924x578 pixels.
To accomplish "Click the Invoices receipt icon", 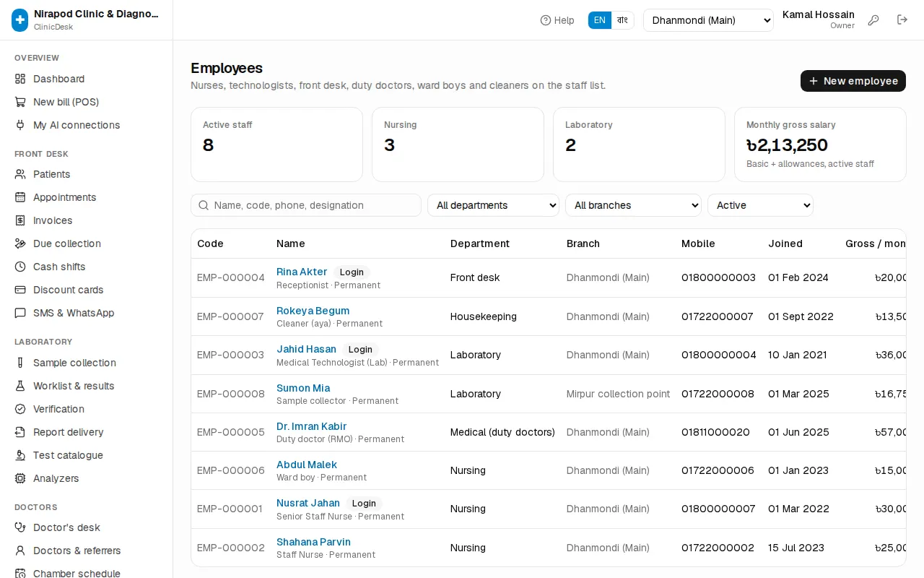I will point(20,220).
